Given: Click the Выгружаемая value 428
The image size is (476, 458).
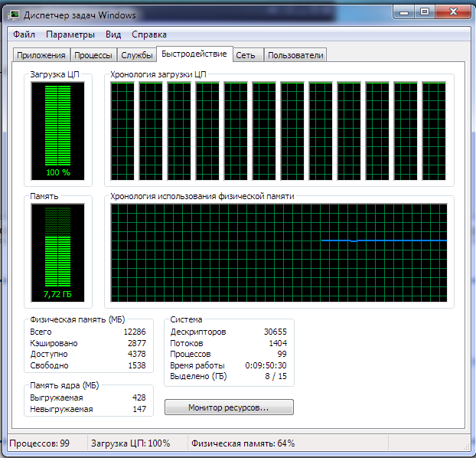Looking at the screenshot, I should [139, 397].
